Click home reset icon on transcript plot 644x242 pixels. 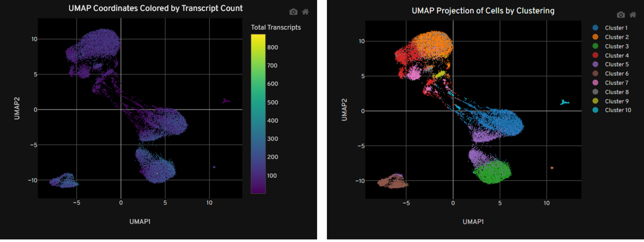click(305, 12)
